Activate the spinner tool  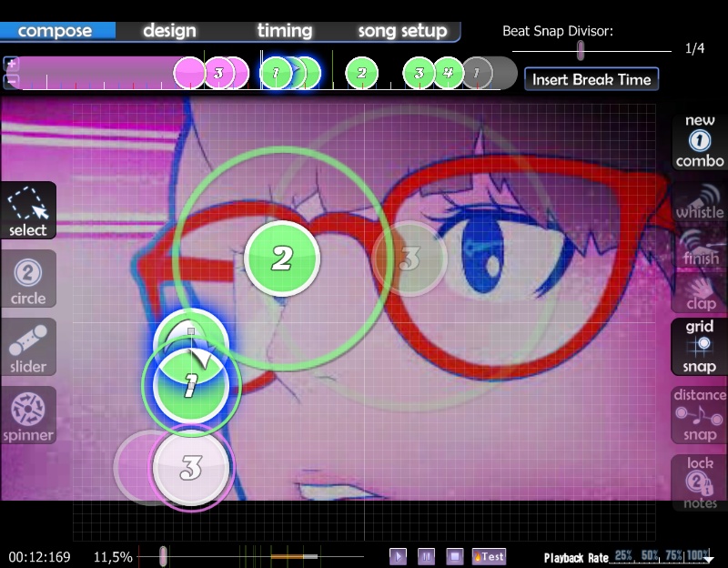coord(28,415)
